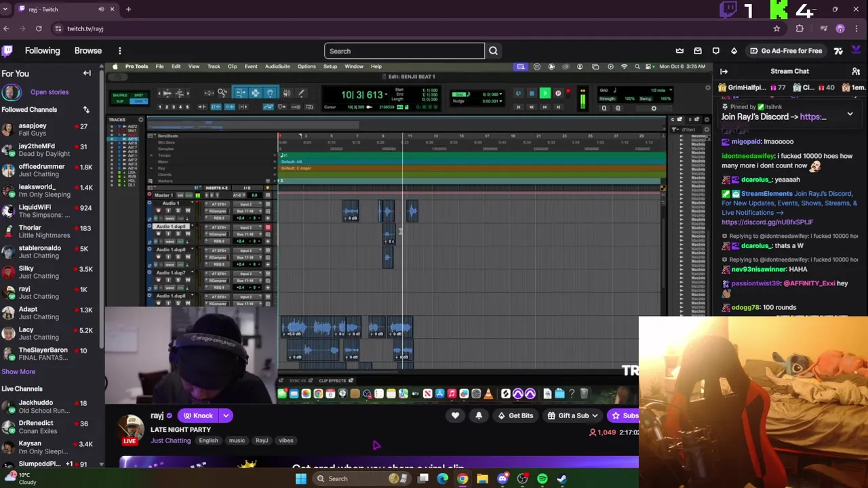The image size is (868, 488).
Task: Open the main counter format dropdown
Action: 386,94
